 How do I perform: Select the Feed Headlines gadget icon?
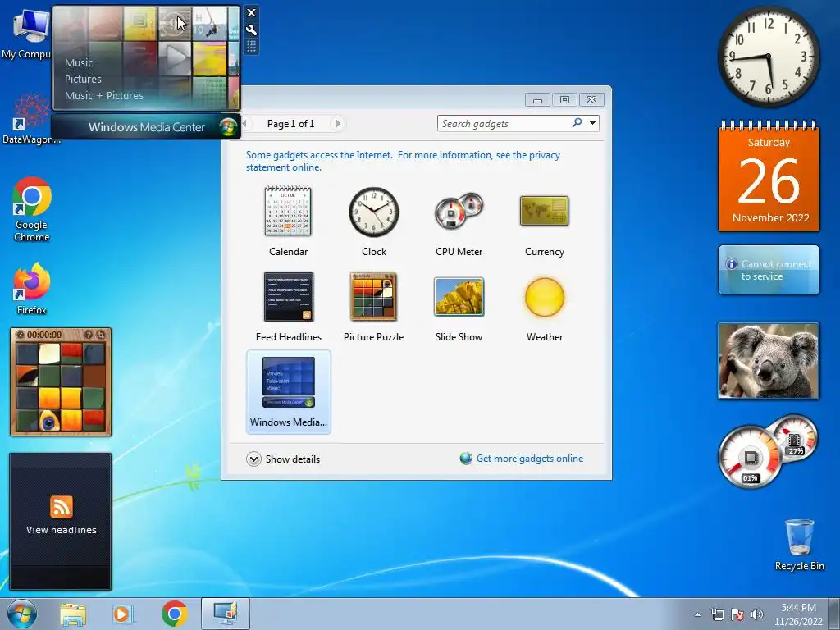pyautogui.click(x=288, y=297)
